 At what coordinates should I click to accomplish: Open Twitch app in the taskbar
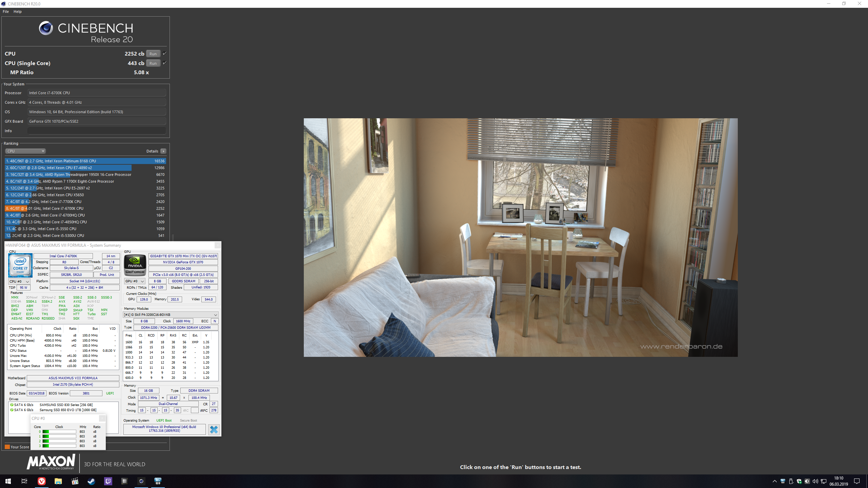tap(108, 481)
